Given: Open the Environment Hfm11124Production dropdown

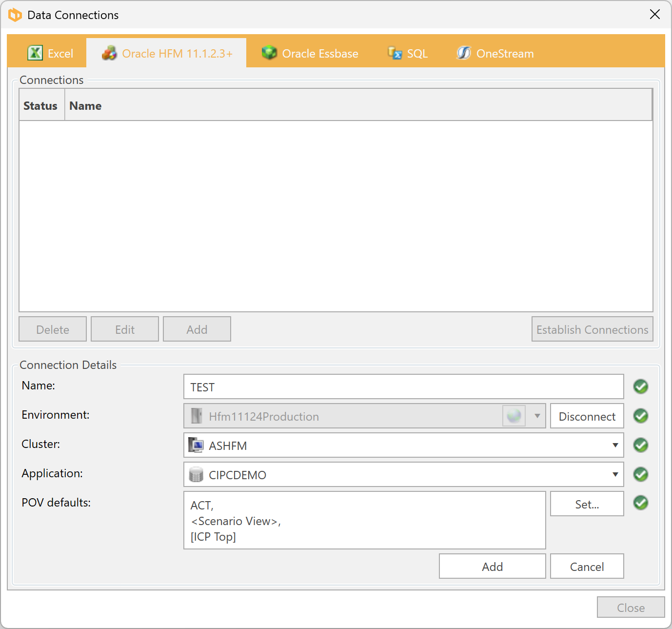Looking at the screenshot, I should click(365, 416).
